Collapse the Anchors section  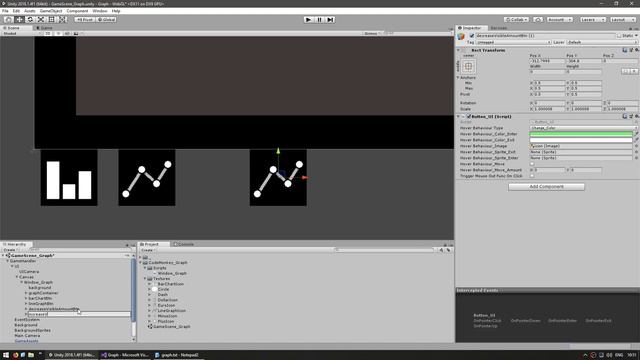(458, 78)
